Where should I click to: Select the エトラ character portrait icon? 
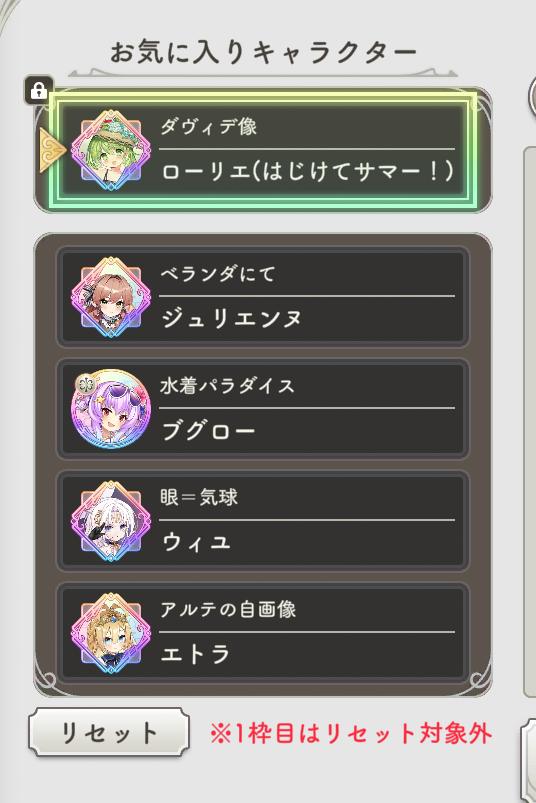click(x=111, y=633)
